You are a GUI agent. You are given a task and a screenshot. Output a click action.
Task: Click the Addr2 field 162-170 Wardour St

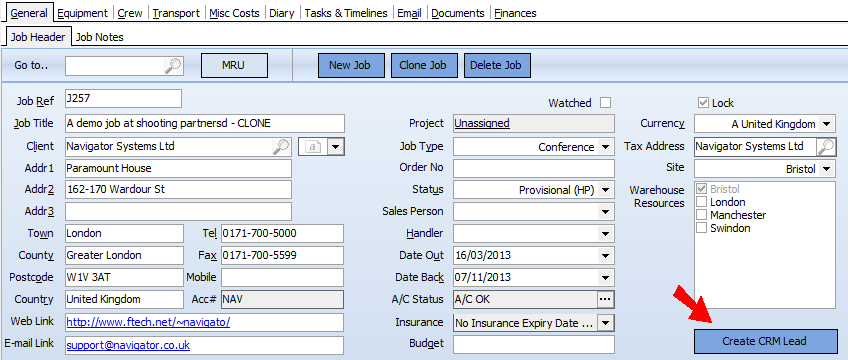(178, 190)
